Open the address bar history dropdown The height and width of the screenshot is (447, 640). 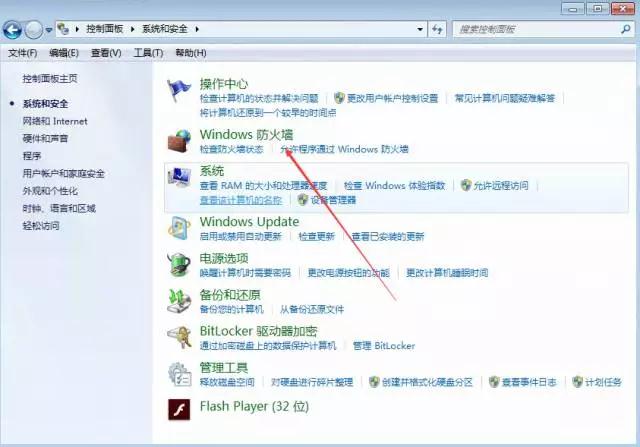(420, 29)
